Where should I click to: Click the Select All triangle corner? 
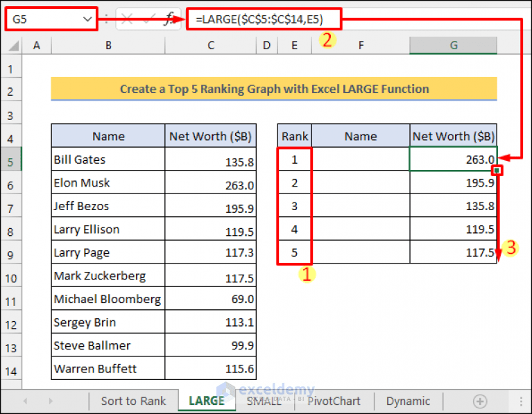[x=13, y=46]
